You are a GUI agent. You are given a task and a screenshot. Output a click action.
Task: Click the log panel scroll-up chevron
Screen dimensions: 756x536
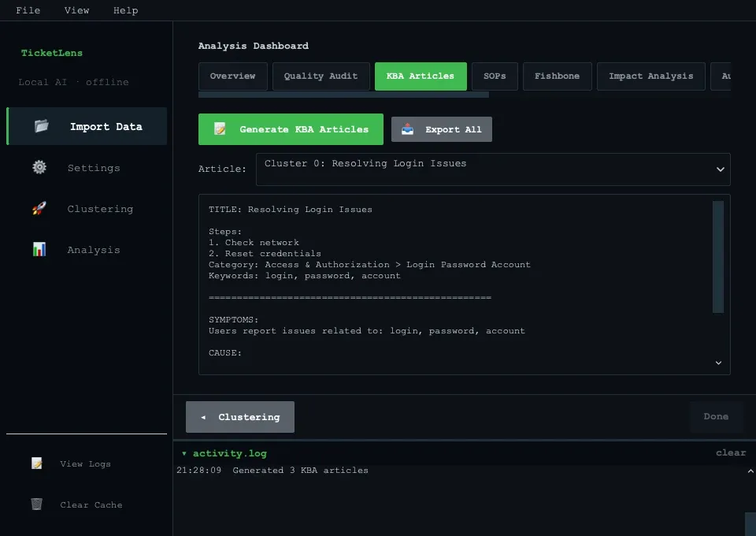click(750, 471)
